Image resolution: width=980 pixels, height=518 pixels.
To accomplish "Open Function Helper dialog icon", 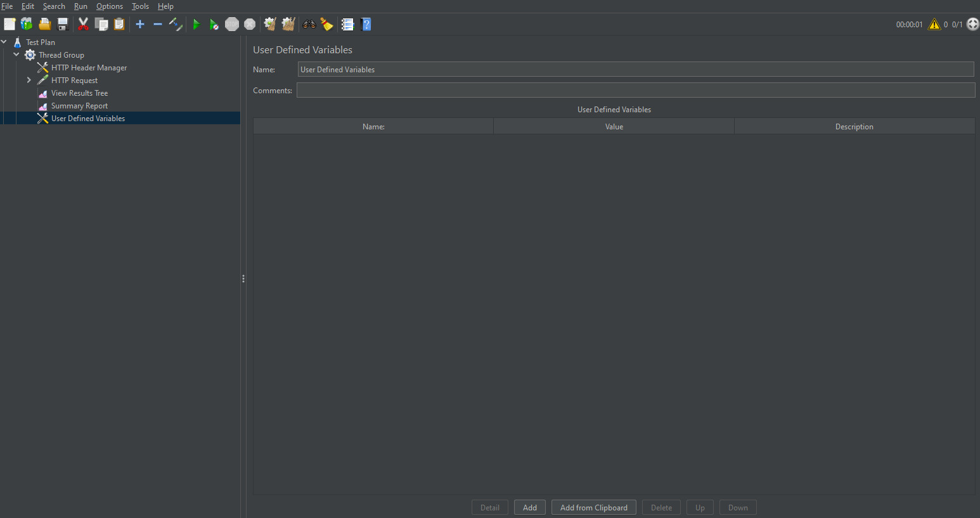I will coord(347,24).
